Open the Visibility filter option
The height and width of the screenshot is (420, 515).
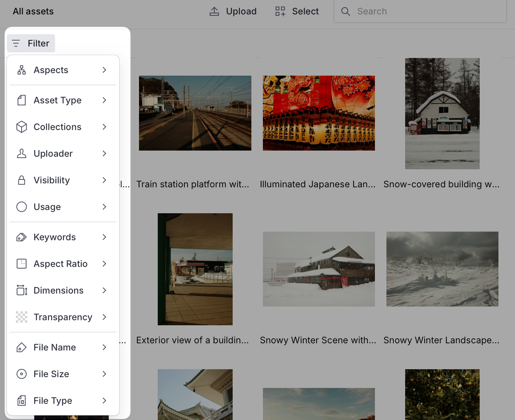pyautogui.click(x=63, y=180)
